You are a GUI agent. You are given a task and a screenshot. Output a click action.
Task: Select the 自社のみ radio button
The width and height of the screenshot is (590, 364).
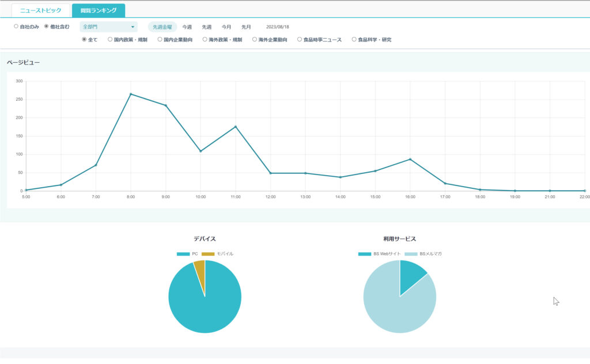[x=16, y=26]
